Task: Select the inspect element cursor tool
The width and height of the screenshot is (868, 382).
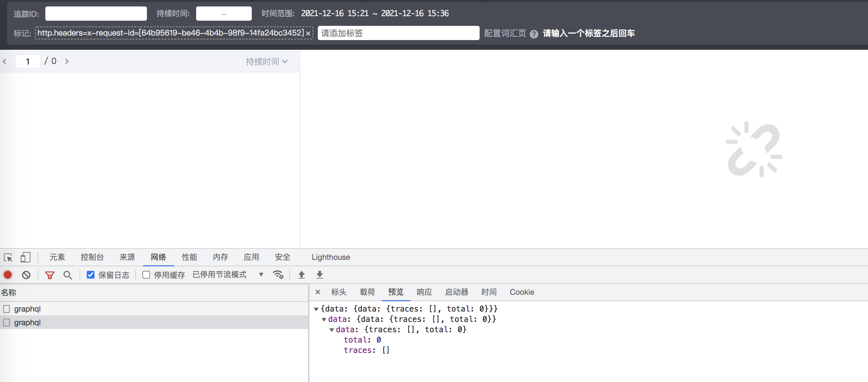Action: pos(8,258)
